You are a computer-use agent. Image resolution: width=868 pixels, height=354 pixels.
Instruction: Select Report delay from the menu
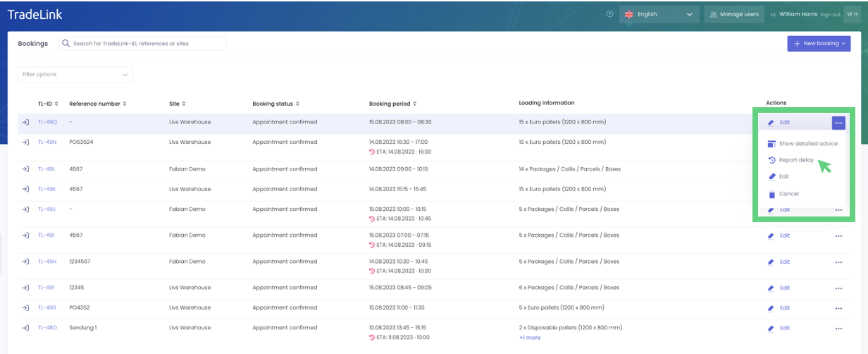pyautogui.click(x=796, y=160)
